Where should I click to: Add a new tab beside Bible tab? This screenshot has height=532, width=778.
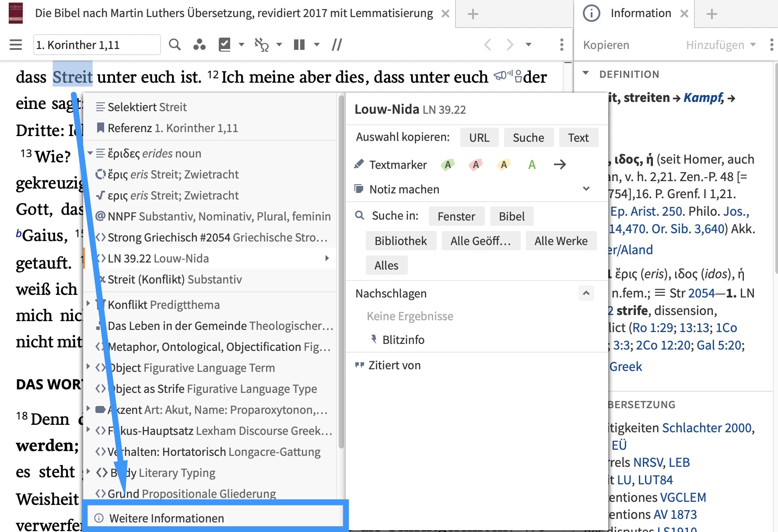(473, 14)
